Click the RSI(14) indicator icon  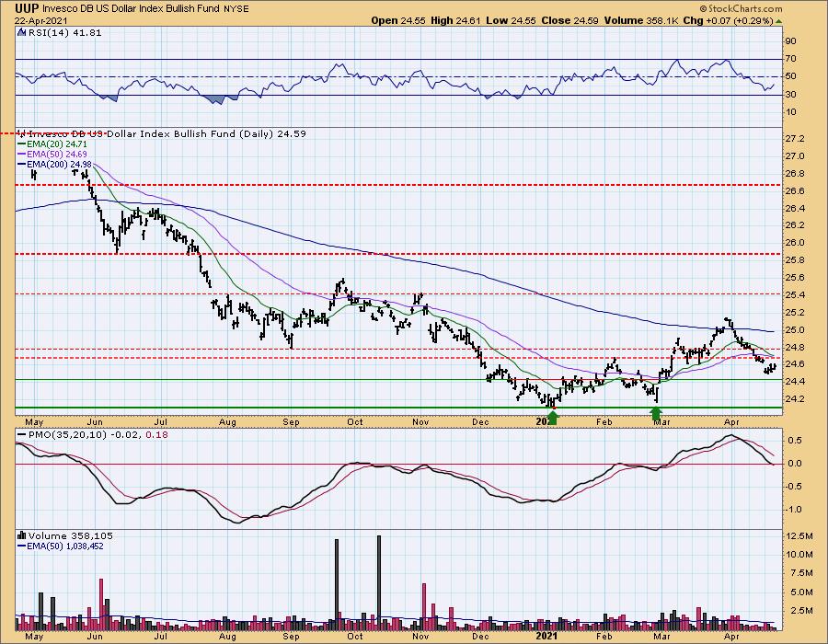click(x=21, y=32)
